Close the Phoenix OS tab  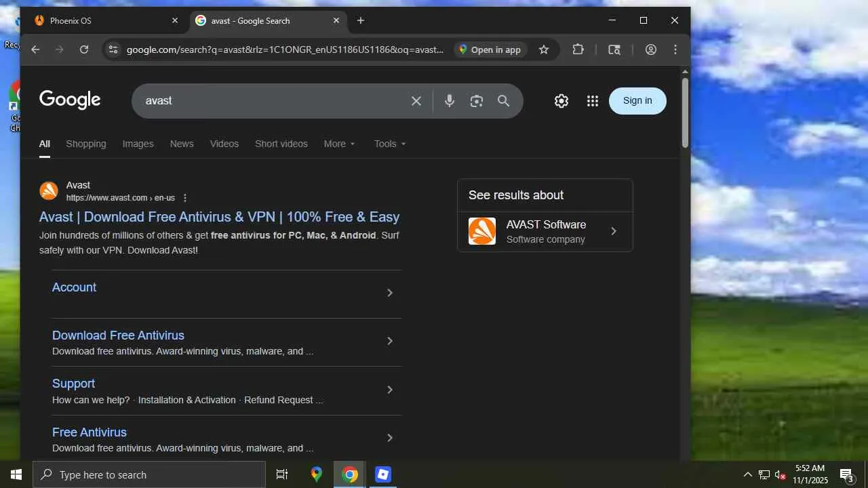[175, 21]
